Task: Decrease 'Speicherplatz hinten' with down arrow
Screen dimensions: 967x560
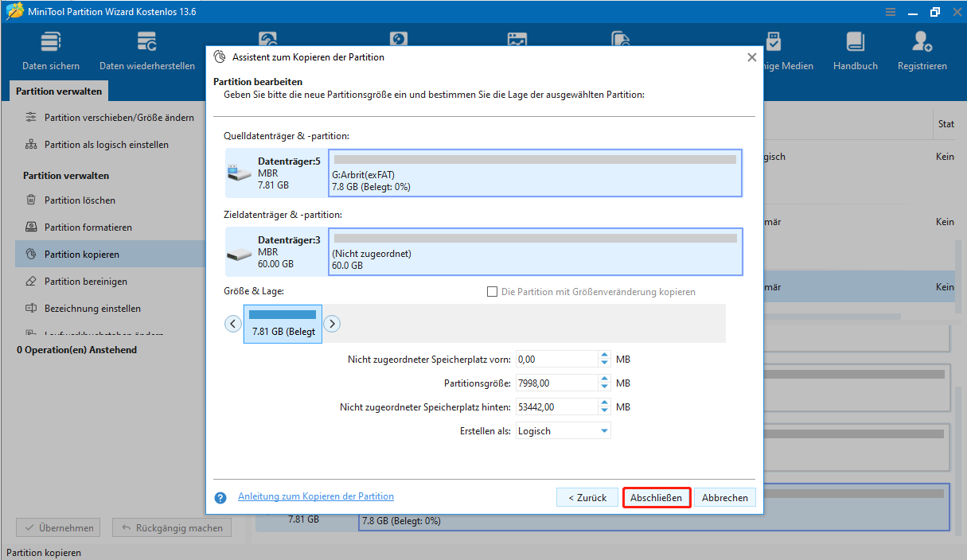Action: 605,411
